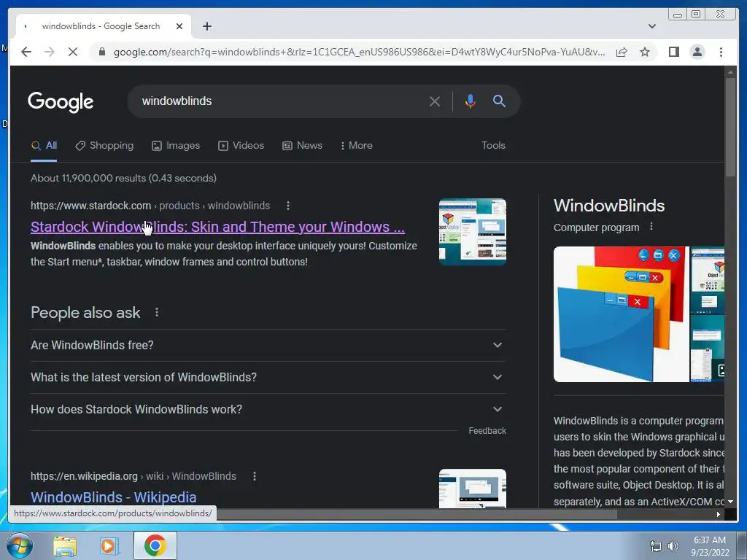Click Chrome icon in the taskbar
The width and height of the screenshot is (747, 560).
pyautogui.click(x=155, y=545)
